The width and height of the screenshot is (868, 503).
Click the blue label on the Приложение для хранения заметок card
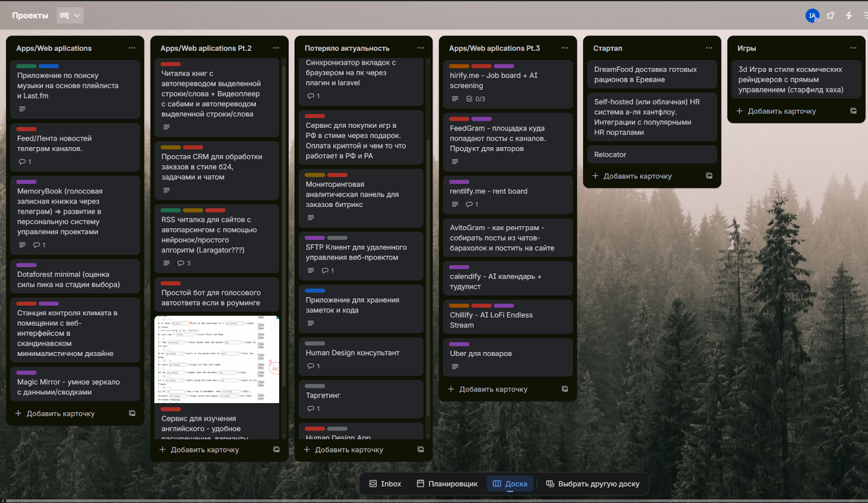tap(315, 291)
